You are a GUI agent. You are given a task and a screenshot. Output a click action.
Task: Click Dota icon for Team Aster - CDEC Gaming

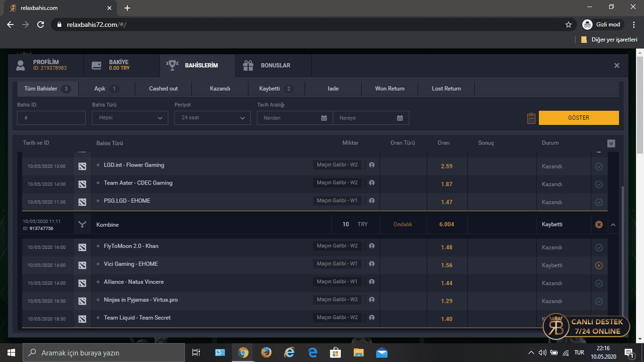coord(83,184)
